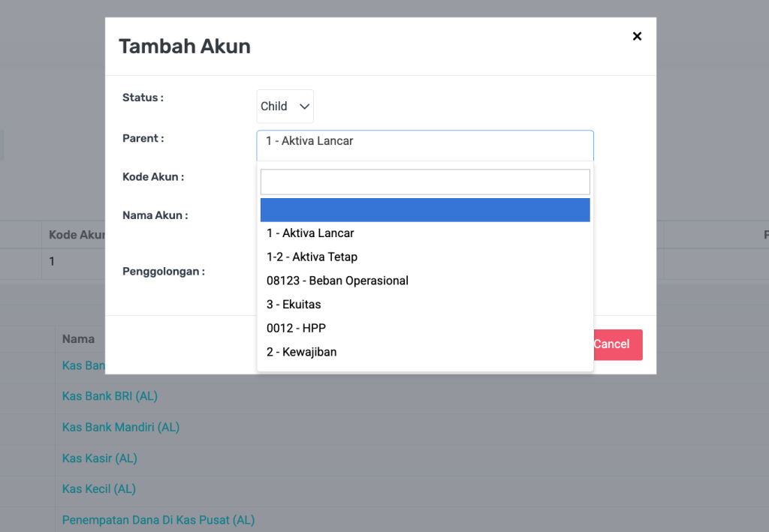Open the Kas Bank BRI (AL) link

point(110,396)
